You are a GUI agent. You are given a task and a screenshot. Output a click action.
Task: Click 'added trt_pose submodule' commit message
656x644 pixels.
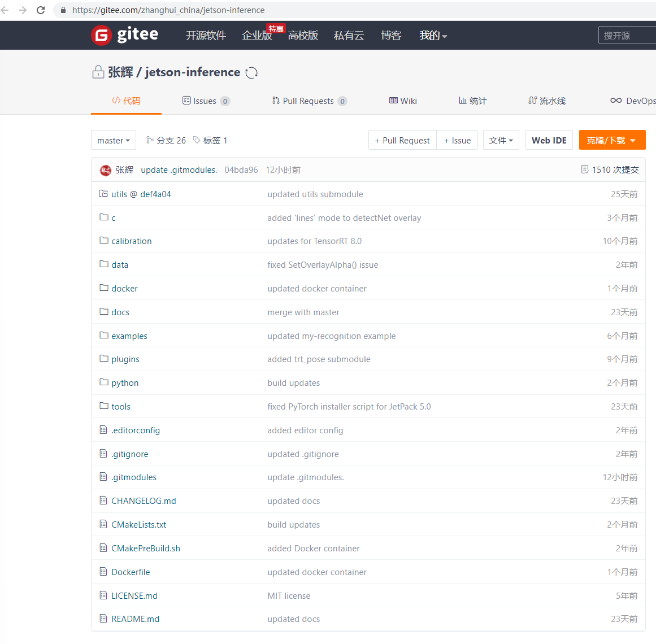point(319,359)
